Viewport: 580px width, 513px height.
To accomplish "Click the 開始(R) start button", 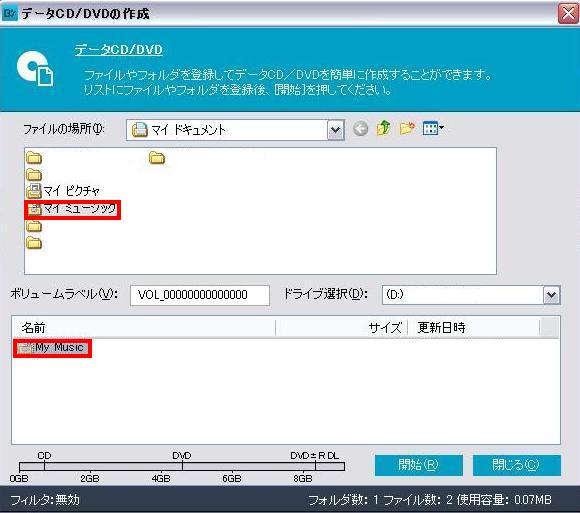I will tap(419, 465).
